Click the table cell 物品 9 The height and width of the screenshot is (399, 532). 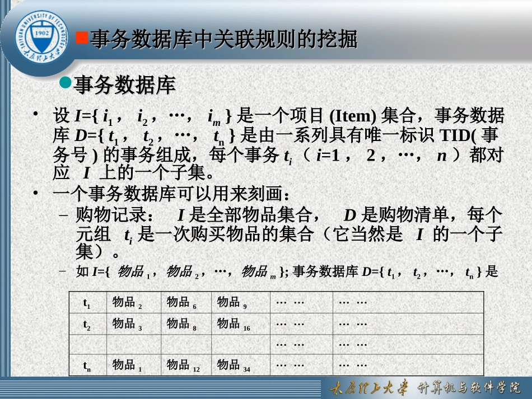coord(241,303)
